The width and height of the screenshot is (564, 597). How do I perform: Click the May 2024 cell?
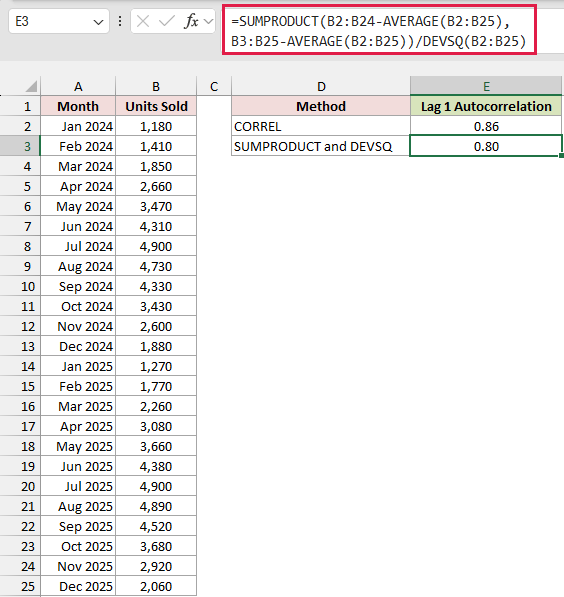pos(78,206)
